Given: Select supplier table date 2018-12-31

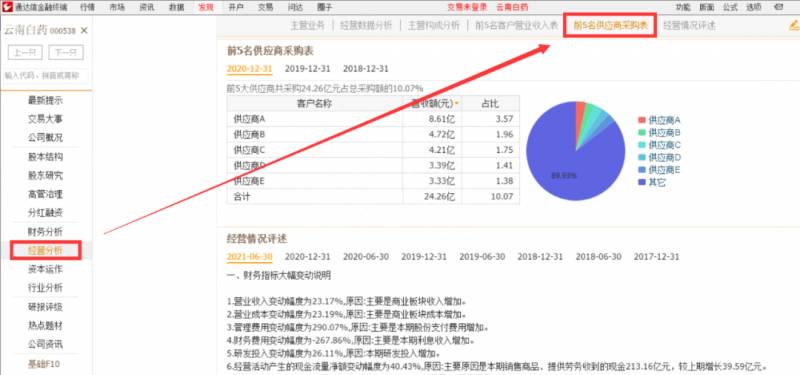Looking at the screenshot, I should pyautogui.click(x=366, y=68).
